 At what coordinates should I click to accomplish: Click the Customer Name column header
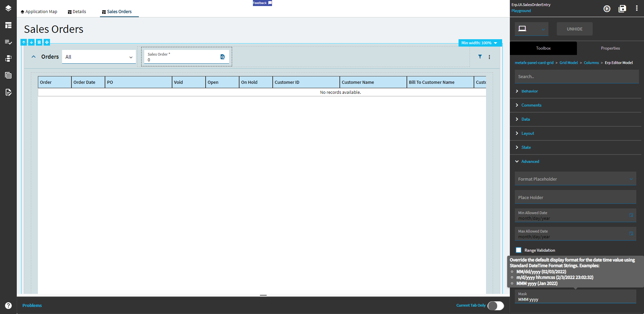tap(373, 82)
